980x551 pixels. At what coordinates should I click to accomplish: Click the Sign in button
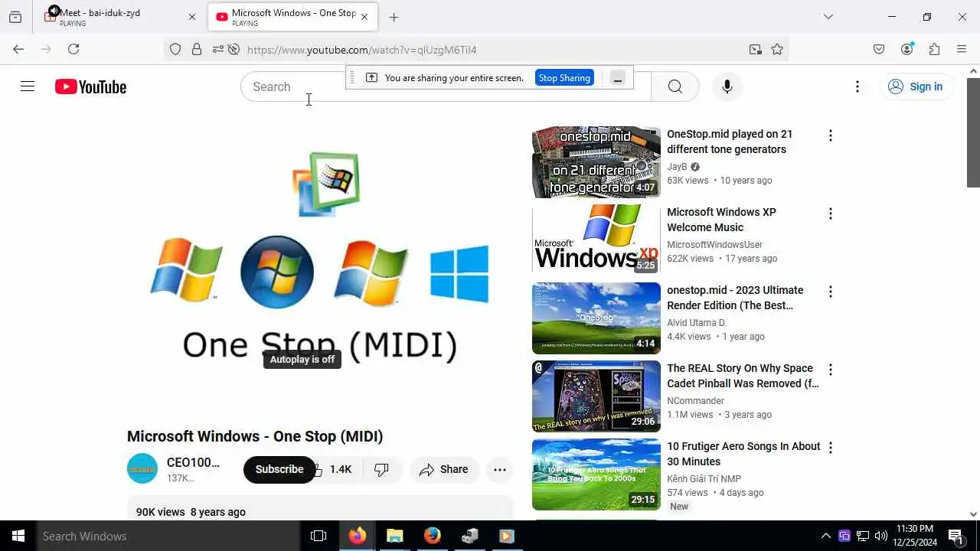coord(916,86)
